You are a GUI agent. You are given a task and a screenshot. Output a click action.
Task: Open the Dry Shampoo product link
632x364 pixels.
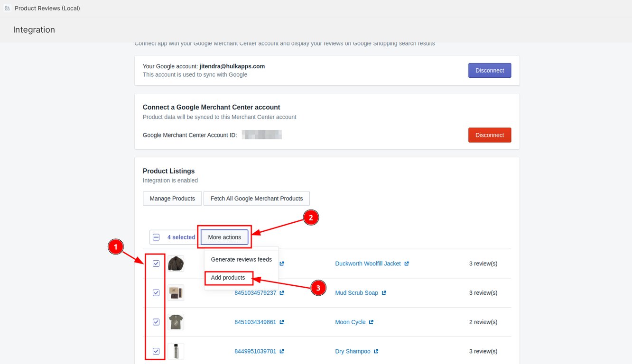click(x=353, y=352)
